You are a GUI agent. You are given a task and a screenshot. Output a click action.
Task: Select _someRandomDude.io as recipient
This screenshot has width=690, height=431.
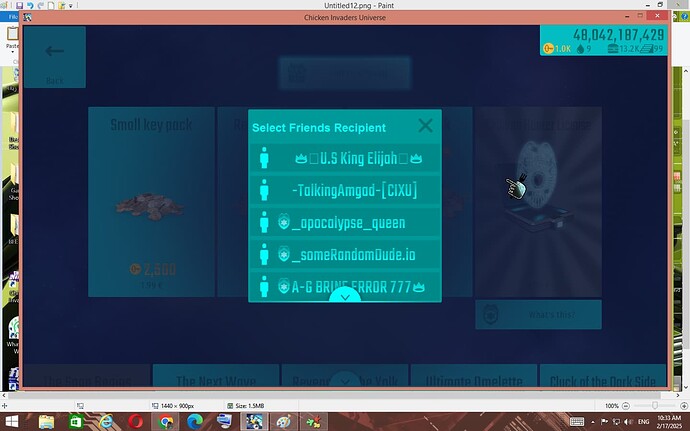pos(345,255)
